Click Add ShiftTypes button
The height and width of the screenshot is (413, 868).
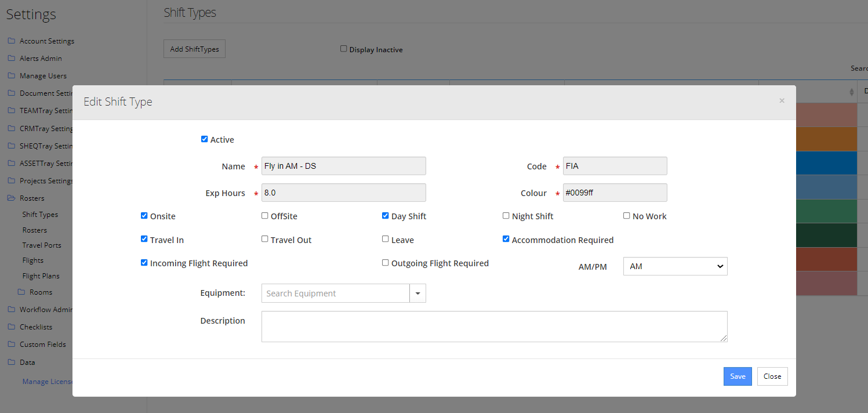click(194, 49)
